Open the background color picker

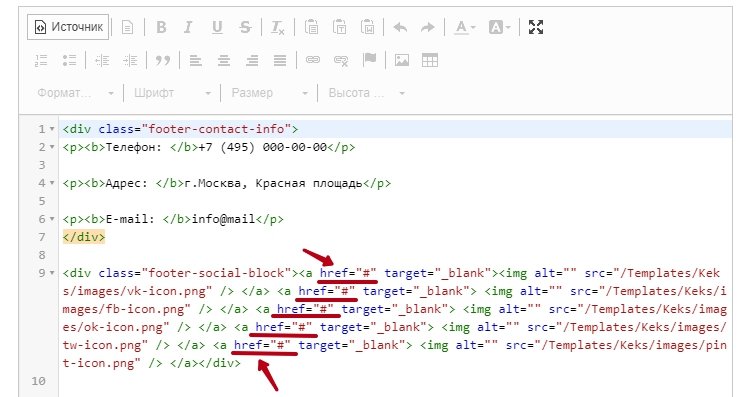499,27
